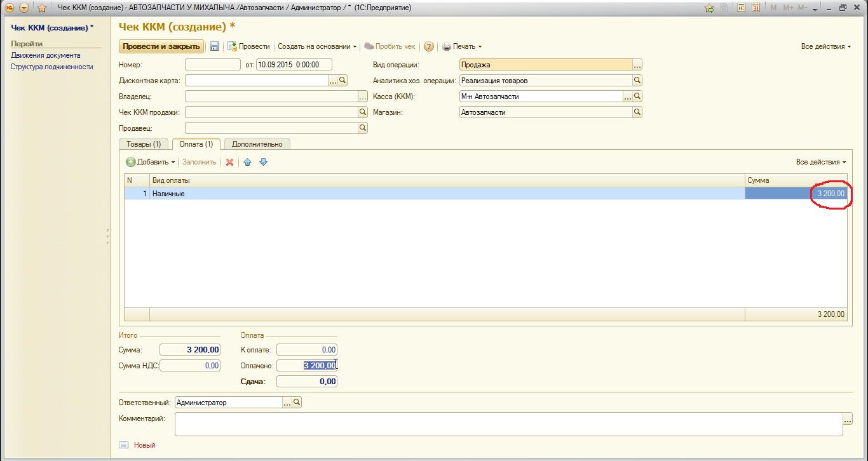Open help via the question mark icon
The width and height of the screenshot is (868, 461).
pos(429,46)
